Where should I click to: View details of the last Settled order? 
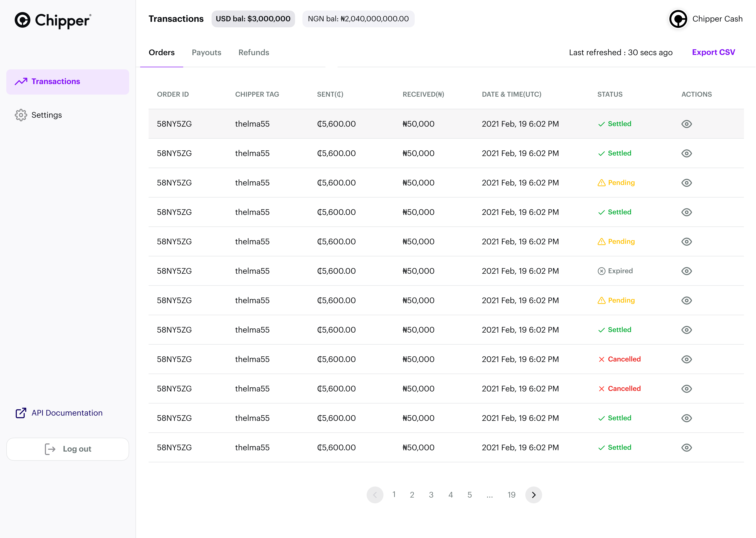tap(686, 448)
